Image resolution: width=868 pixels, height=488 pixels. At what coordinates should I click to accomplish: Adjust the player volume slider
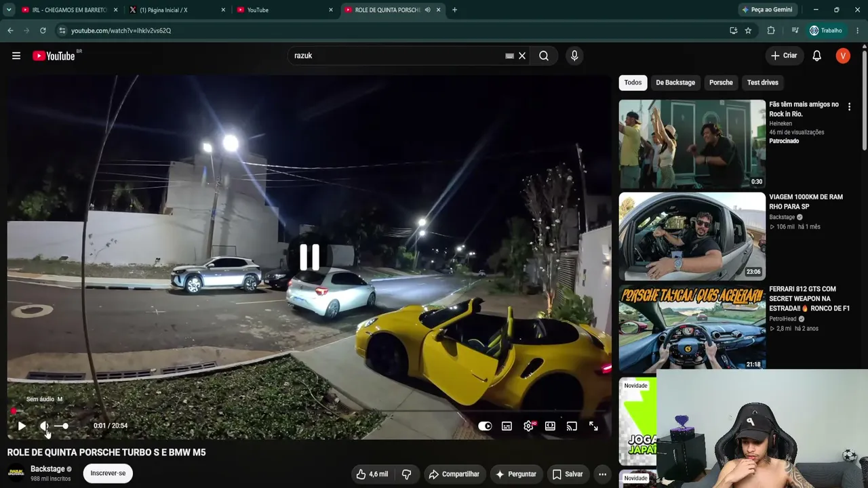point(62,426)
